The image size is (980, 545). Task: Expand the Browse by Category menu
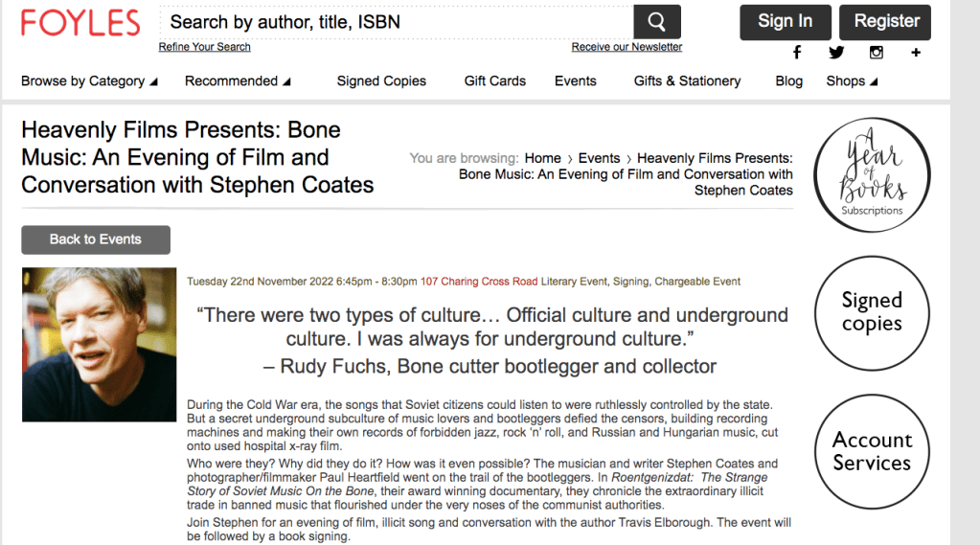(89, 81)
